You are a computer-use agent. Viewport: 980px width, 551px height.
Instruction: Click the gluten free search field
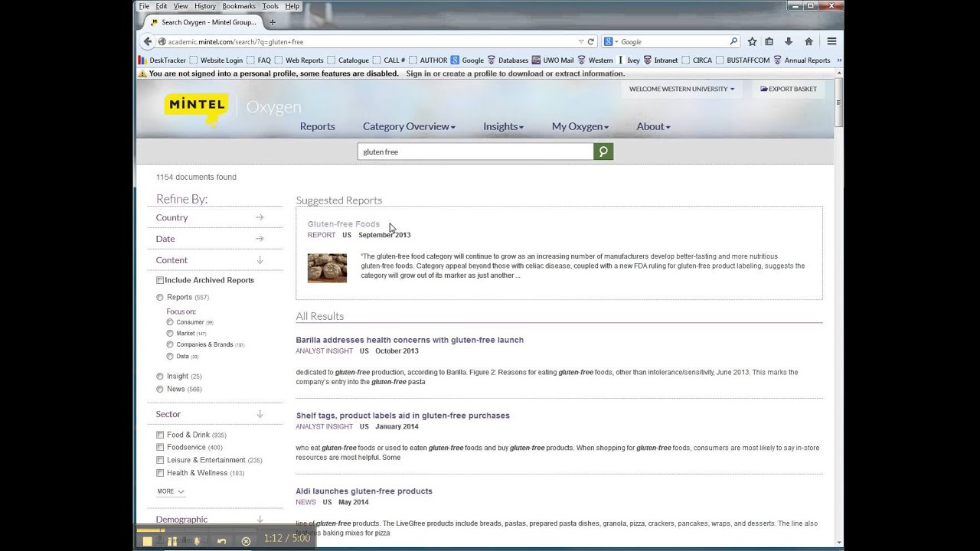pyautogui.click(x=475, y=152)
